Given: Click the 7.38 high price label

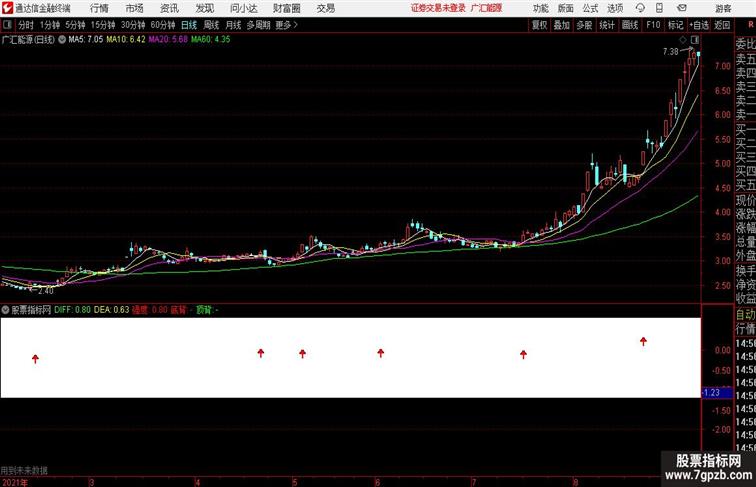Looking at the screenshot, I should click(x=671, y=52).
